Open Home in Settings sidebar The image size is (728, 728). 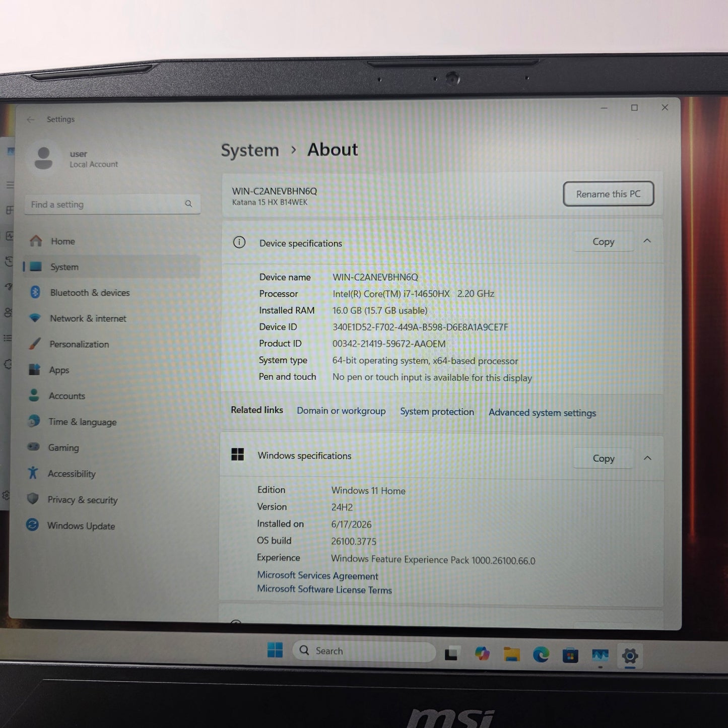tap(62, 241)
